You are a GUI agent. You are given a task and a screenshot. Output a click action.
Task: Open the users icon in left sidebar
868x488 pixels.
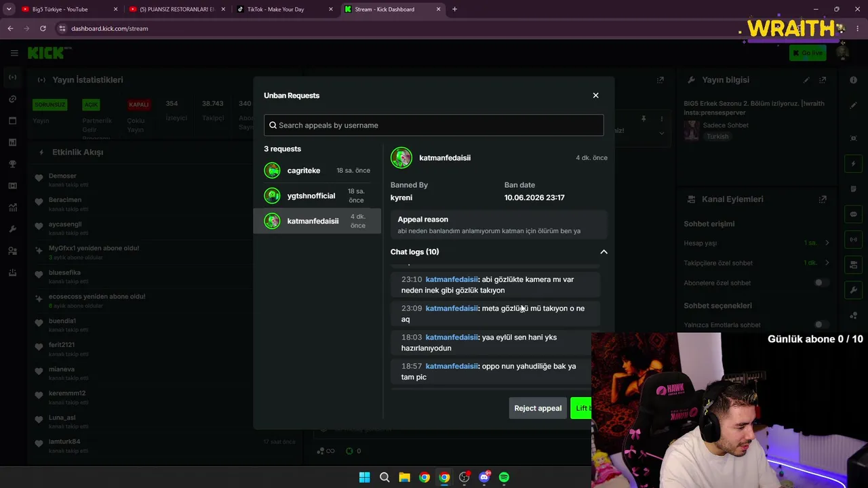(x=12, y=251)
